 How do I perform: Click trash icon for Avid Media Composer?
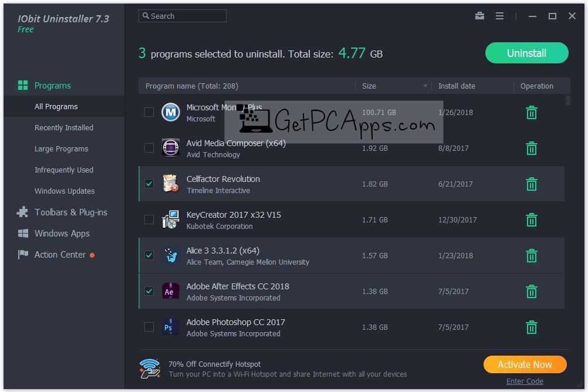click(532, 148)
